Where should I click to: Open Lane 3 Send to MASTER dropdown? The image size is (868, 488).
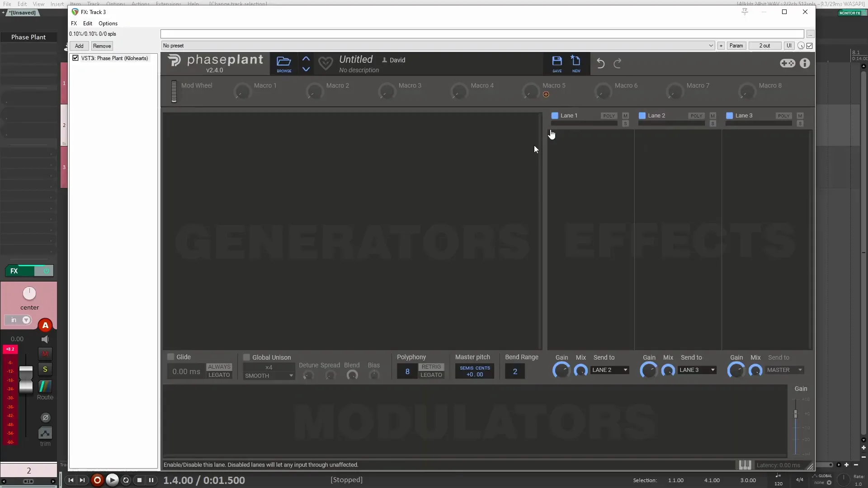[784, 370]
